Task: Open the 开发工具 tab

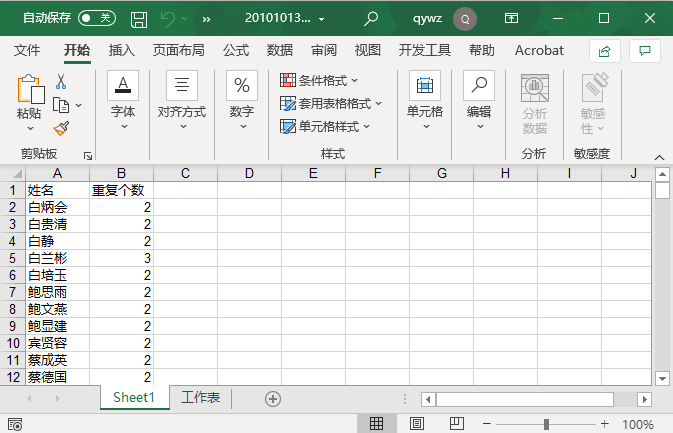Action: click(424, 51)
